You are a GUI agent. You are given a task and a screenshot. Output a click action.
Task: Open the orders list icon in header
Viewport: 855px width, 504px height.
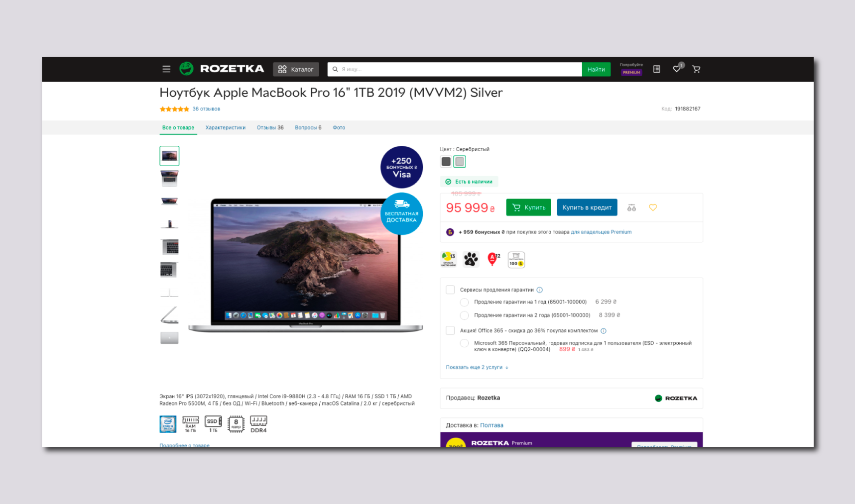(x=657, y=69)
